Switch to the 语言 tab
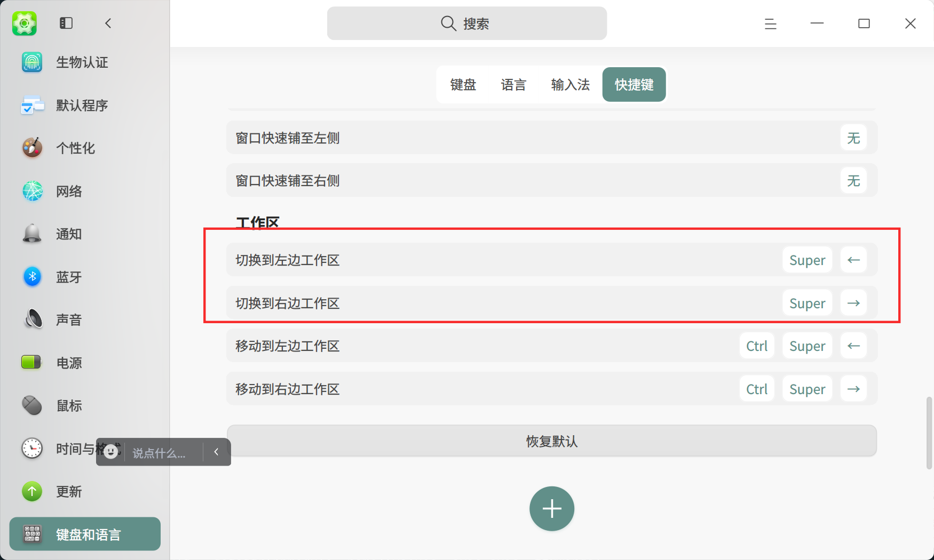 [513, 84]
